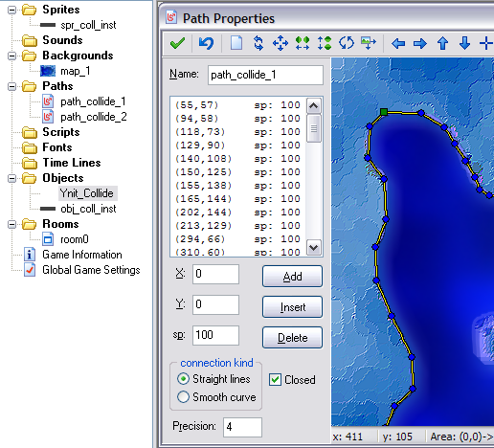Open path_collide_2 in resource tree
The image size is (494, 448).
[94, 117]
